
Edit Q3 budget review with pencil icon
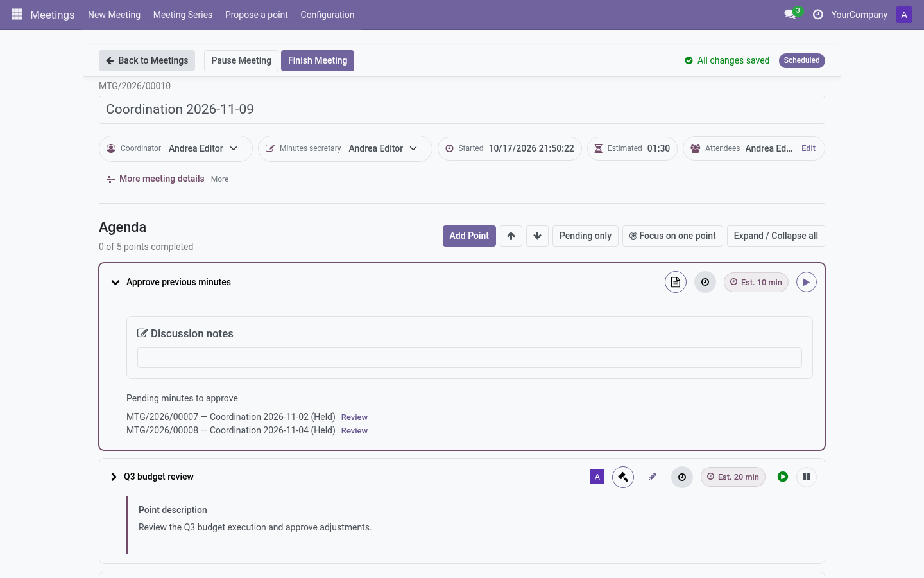pos(653,477)
